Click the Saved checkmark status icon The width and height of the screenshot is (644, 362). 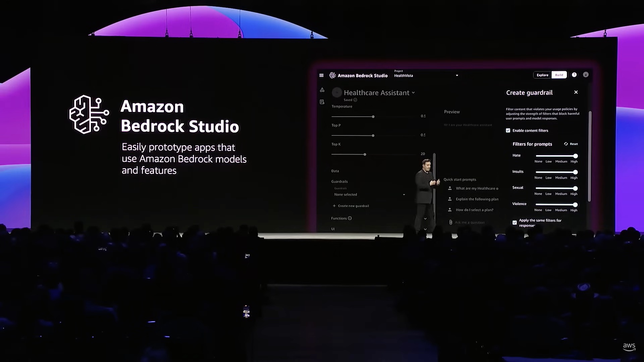pyautogui.click(x=355, y=100)
